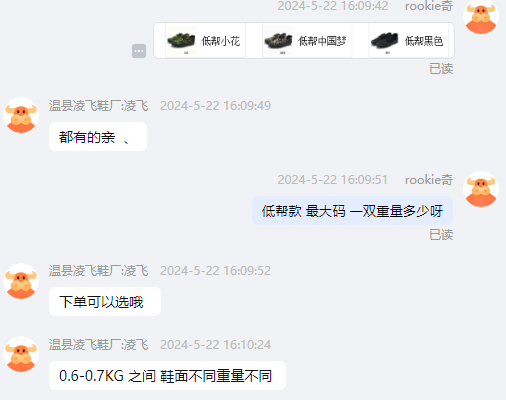The width and height of the screenshot is (506, 400).
Task: Click 温县凌飞鞋厂:凌飞 name at 16:09:49
Action: pyautogui.click(x=99, y=106)
